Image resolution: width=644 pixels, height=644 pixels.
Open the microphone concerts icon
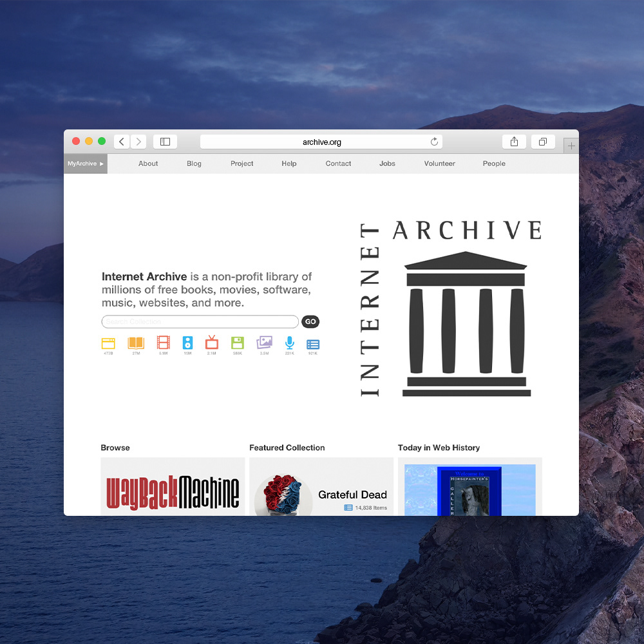click(290, 343)
